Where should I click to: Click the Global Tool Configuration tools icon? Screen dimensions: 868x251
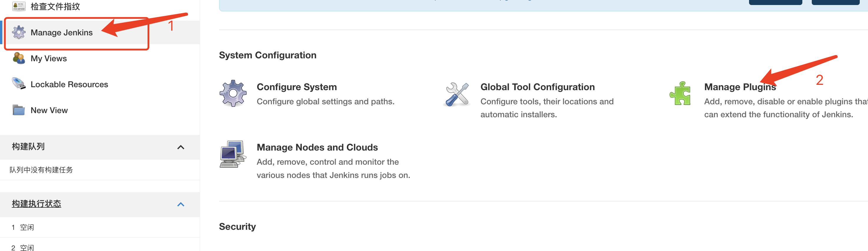pyautogui.click(x=457, y=94)
